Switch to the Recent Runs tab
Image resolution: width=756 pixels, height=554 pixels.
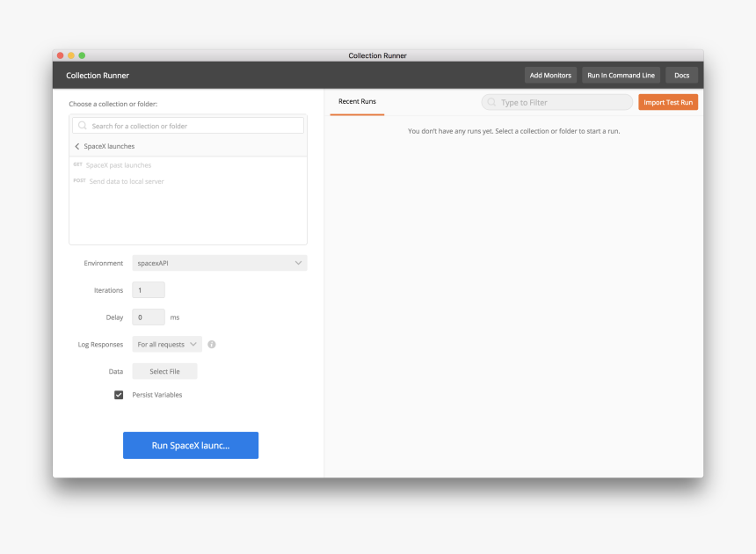[357, 101]
